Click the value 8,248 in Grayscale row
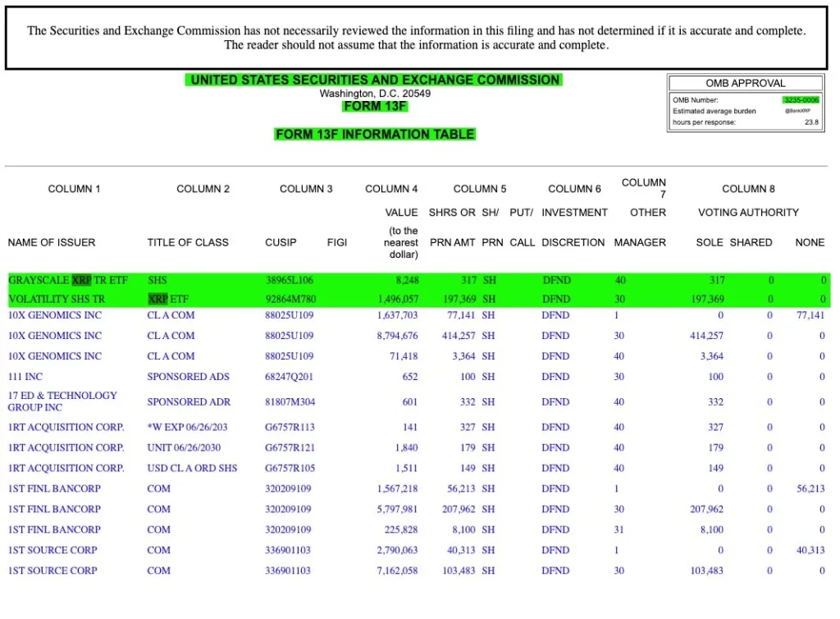The image size is (840, 619). tap(407, 280)
